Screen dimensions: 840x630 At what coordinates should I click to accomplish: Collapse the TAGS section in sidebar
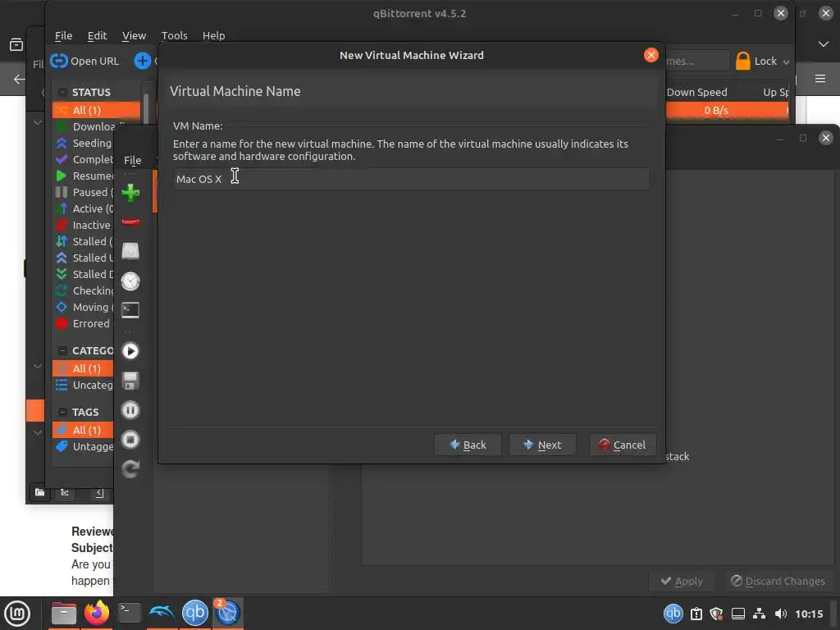[x=62, y=412]
